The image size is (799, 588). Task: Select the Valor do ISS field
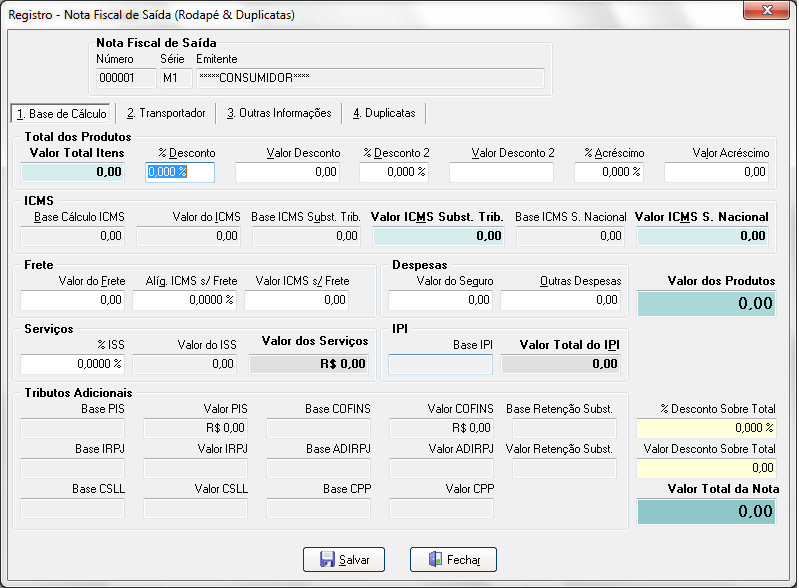pyautogui.click(x=184, y=364)
